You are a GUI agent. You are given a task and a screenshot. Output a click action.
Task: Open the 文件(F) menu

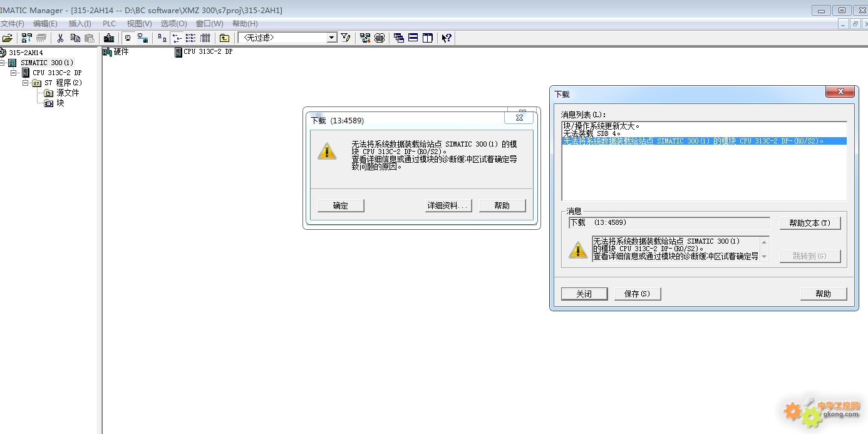pyautogui.click(x=13, y=24)
